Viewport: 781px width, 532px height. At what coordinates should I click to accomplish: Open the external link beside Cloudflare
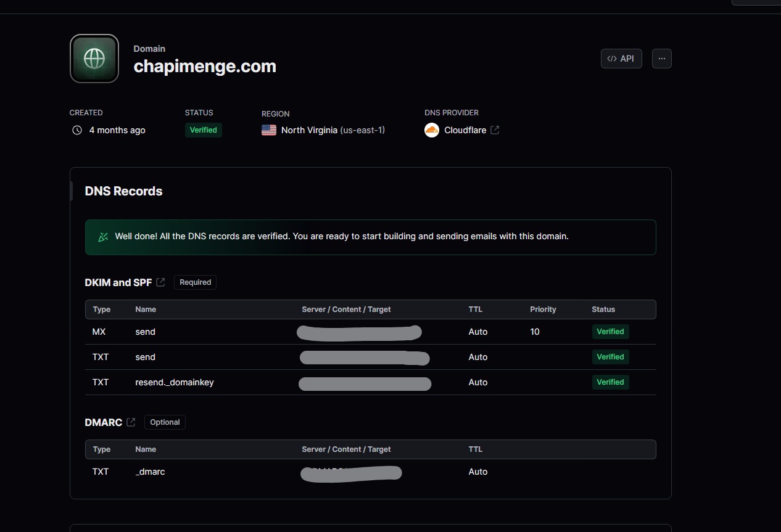(x=495, y=129)
